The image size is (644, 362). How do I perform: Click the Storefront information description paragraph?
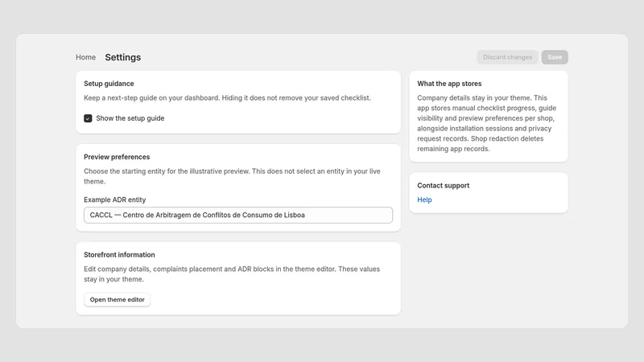(232, 274)
